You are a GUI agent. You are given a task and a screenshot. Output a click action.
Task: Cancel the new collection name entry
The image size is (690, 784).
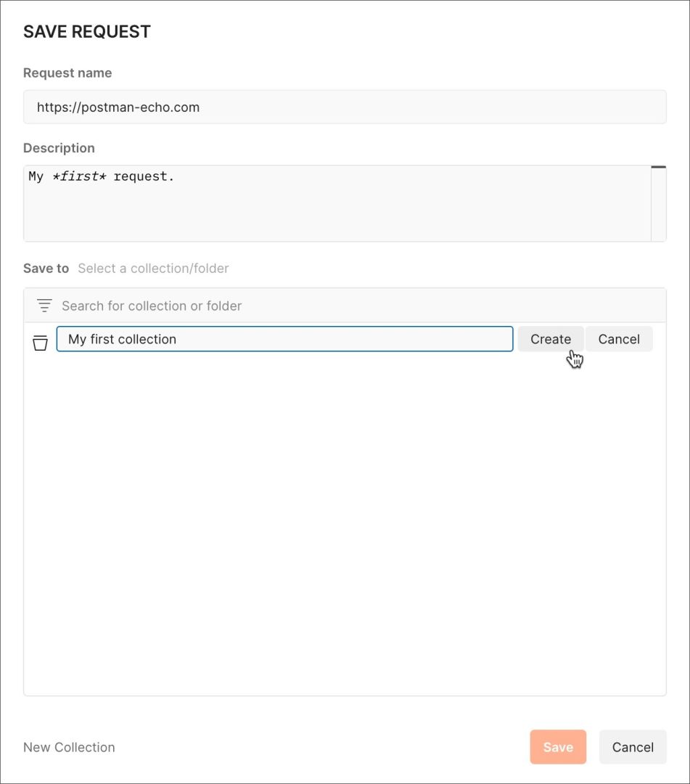click(x=619, y=339)
